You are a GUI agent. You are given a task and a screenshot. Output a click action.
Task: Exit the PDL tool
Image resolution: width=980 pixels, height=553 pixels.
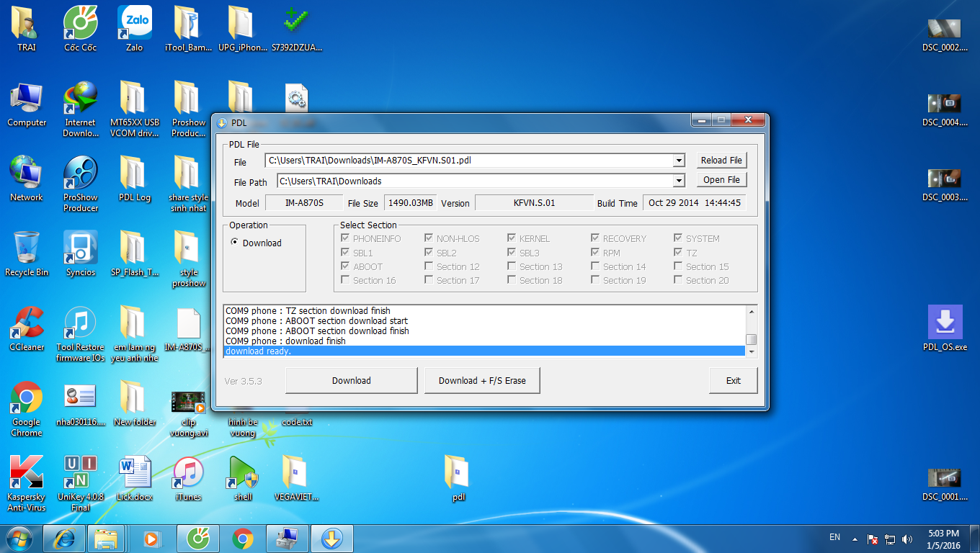click(733, 380)
